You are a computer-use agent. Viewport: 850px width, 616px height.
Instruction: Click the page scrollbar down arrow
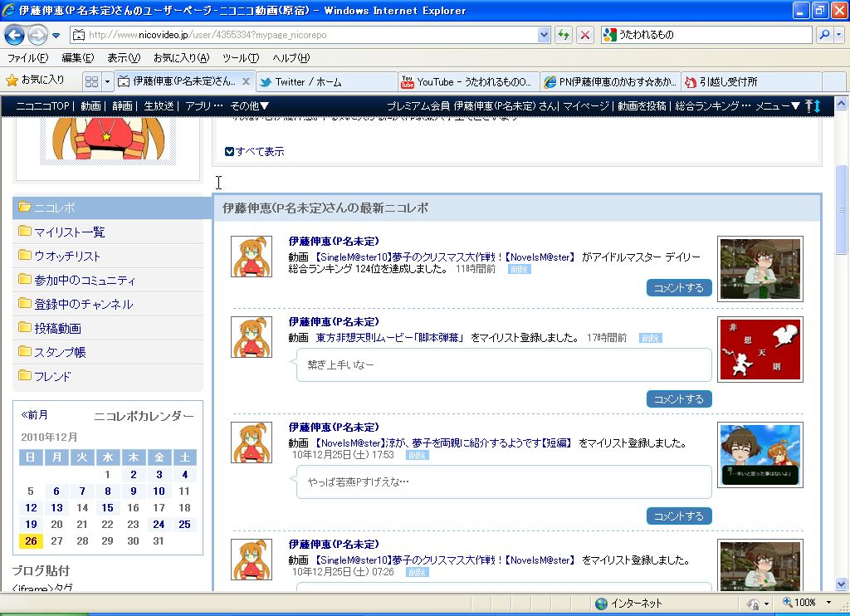coord(841,584)
